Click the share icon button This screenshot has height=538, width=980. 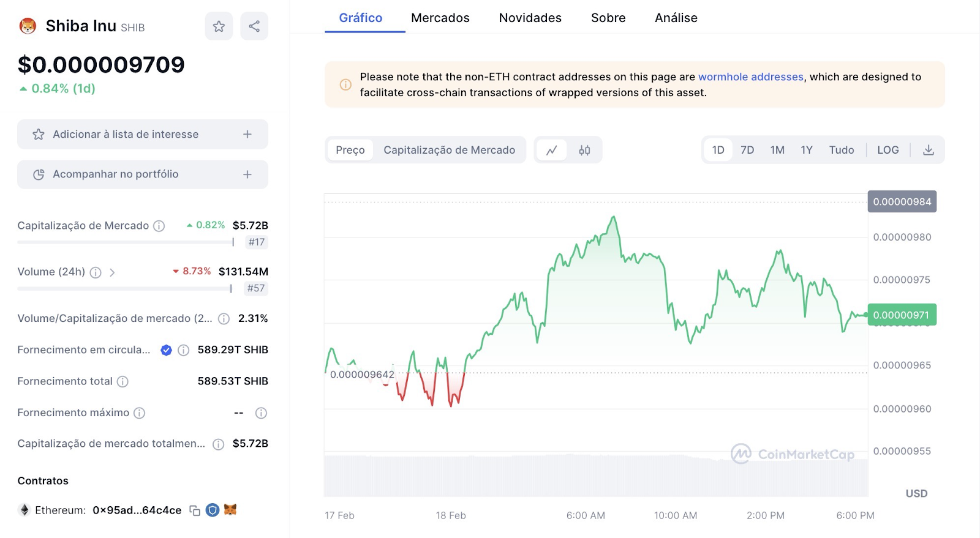tap(254, 26)
